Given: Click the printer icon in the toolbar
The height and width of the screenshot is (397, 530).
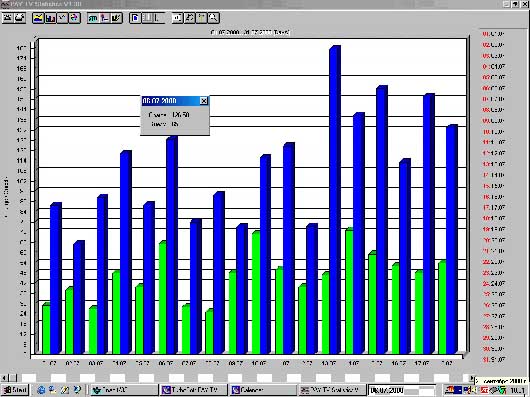Looking at the screenshot, I should (20, 18).
